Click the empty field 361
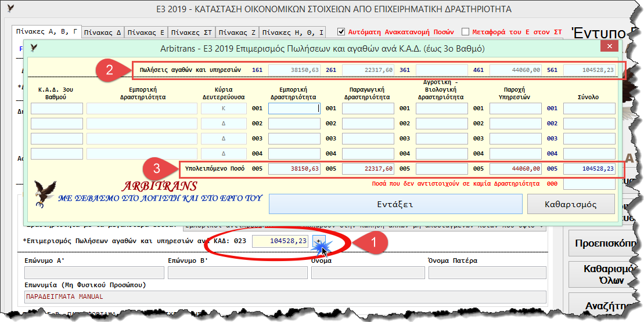This screenshot has width=644, height=322. (442, 70)
